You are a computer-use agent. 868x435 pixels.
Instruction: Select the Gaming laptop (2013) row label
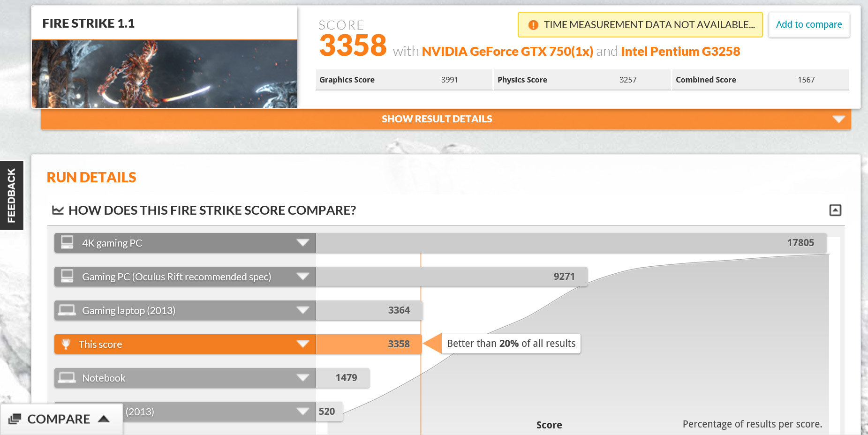129,310
